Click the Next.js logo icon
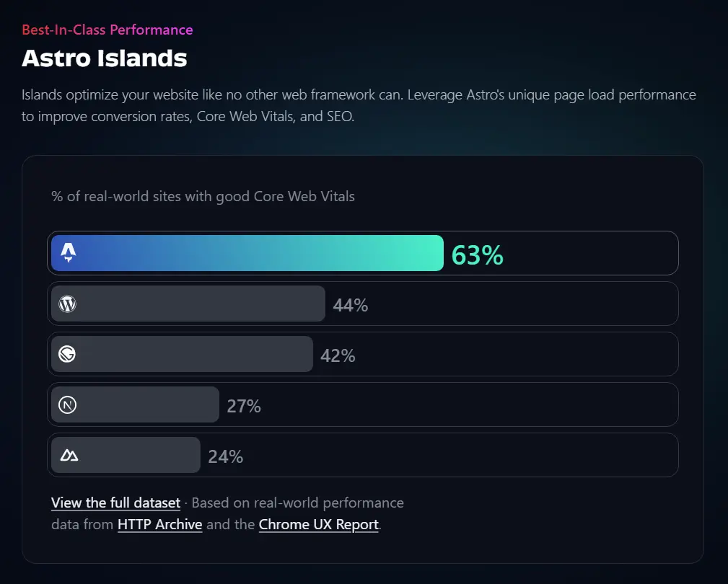 pos(67,404)
